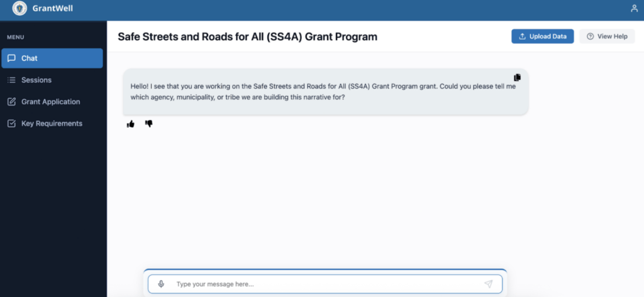Give a thumbs down to the response

click(148, 124)
